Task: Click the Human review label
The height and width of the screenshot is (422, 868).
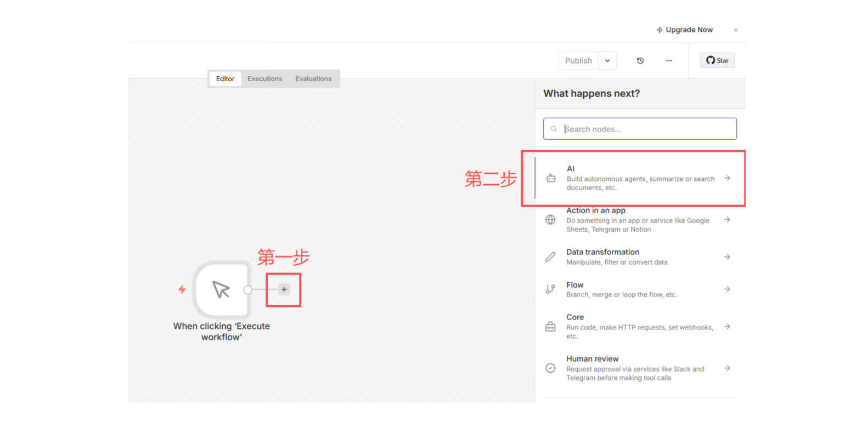Action: coord(592,359)
